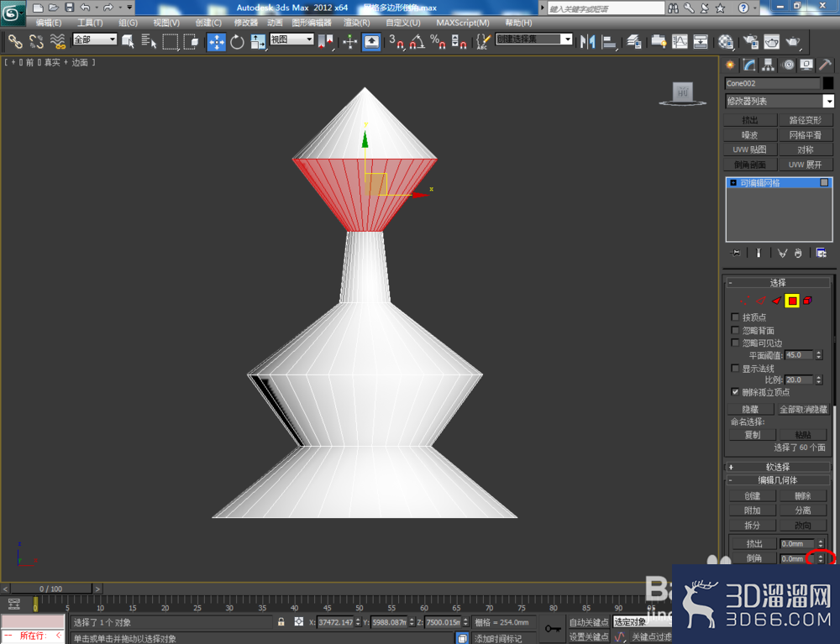The image size is (840, 644).
Task: Activate the Select and Scale tool
Action: [x=258, y=42]
